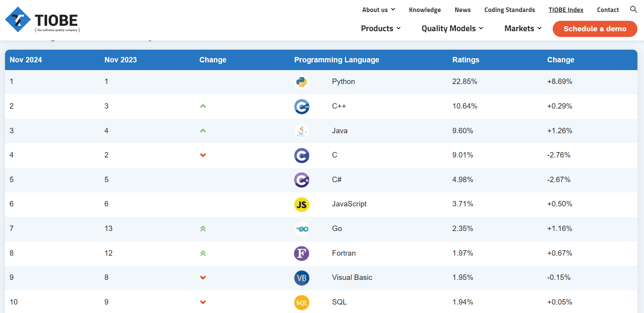Open the Contact page

tap(608, 10)
